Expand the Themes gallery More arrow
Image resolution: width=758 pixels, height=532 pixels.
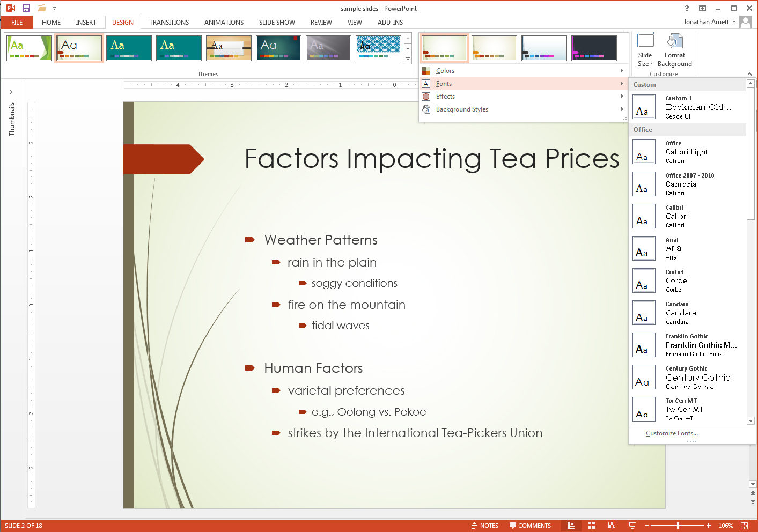[408, 58]
